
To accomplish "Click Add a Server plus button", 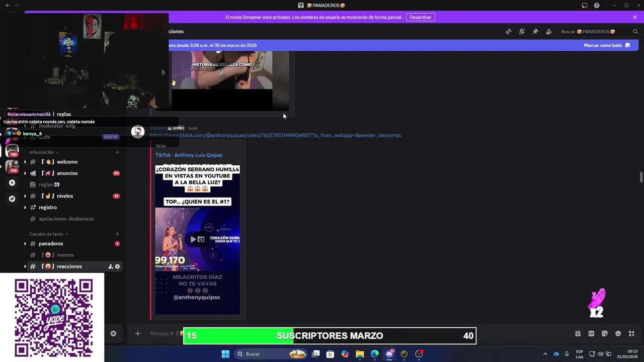I will coord(12,183).
